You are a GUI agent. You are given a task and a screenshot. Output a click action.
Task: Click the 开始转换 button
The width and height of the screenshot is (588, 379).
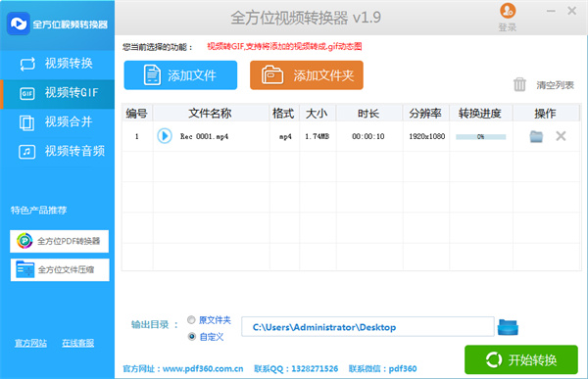coord(521,359)
